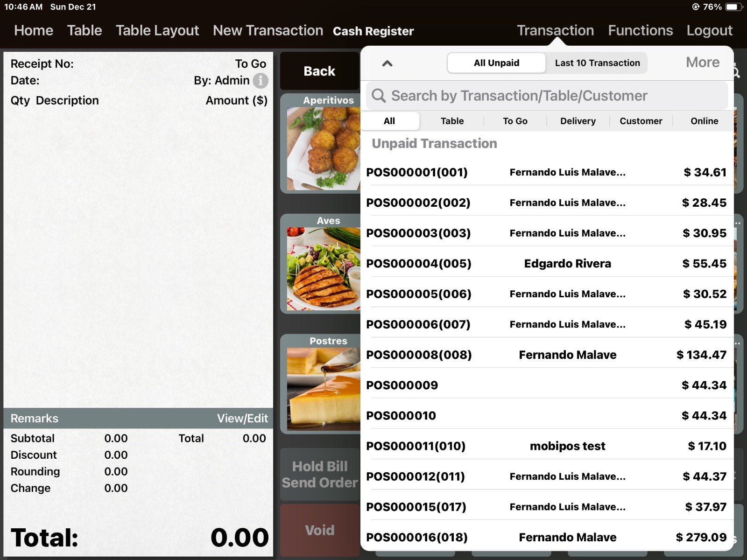Collapse the popover using the up chevron
The image size is (747, 560).
point(387,63)
